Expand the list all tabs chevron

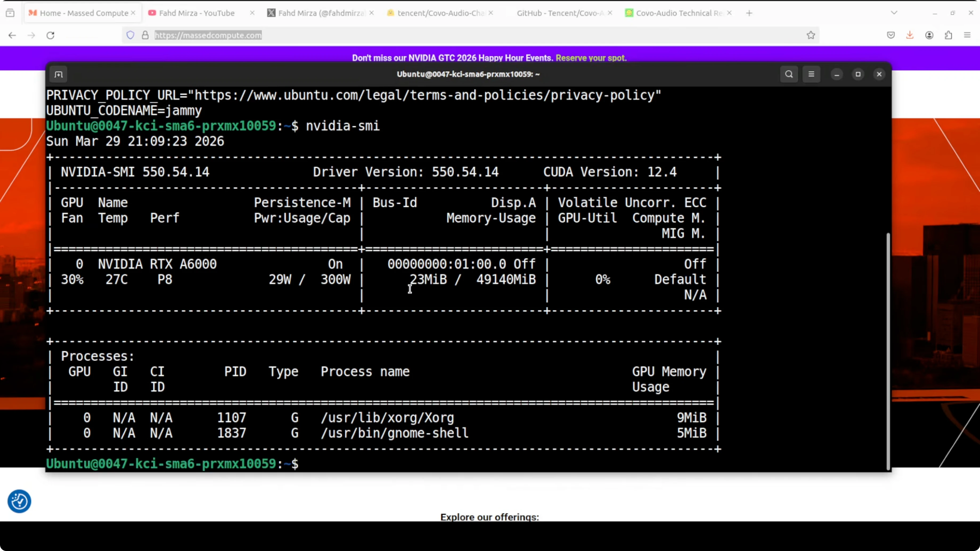coord(894,13)
